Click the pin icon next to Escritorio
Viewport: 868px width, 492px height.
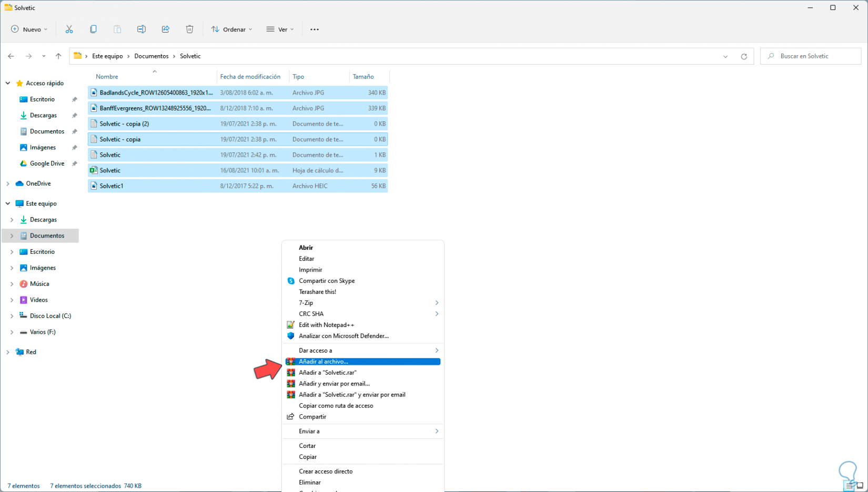pos(75,99)
